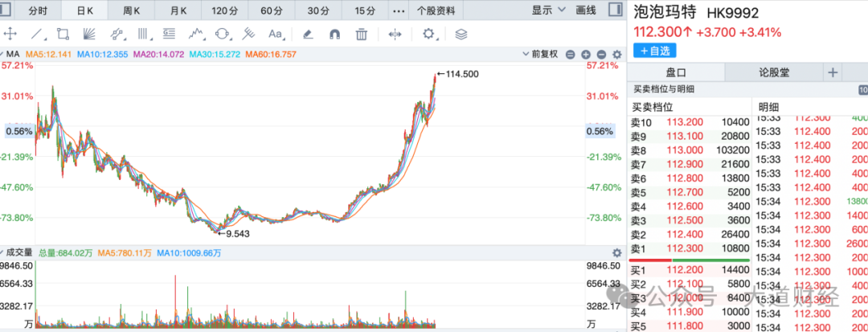
Task: Click the MA30:15.272 indicator label
Action: point(215,54)
